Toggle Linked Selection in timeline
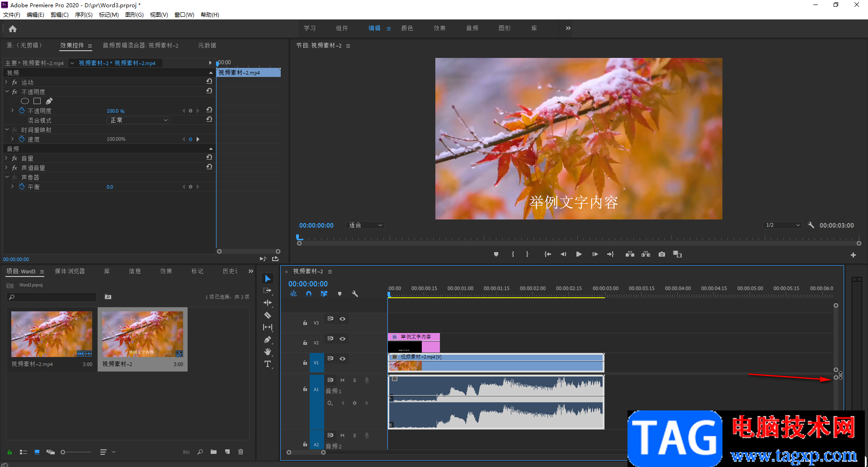868x467 pixels. pyautogui.click(x=324, y=294)
